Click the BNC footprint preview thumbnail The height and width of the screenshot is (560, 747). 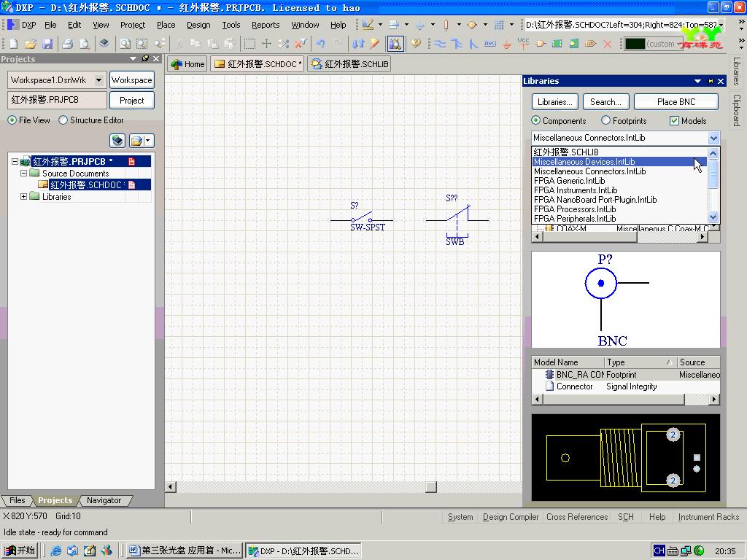(x=625, y=458)
